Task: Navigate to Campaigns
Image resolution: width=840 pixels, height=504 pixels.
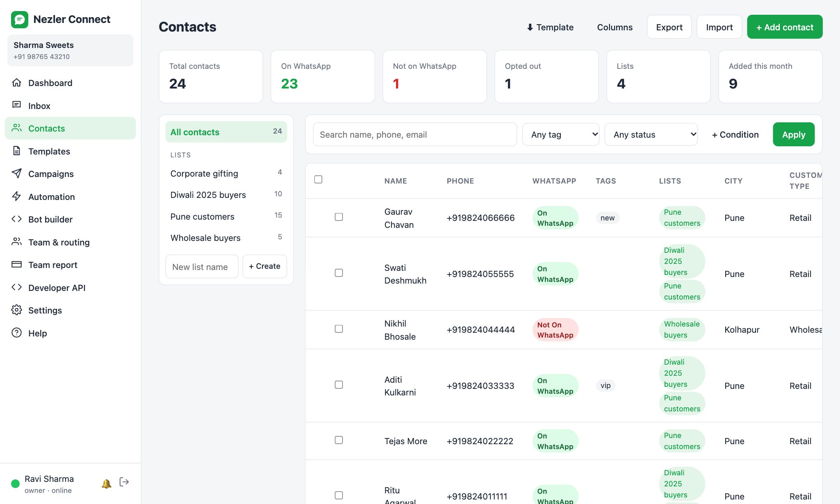Action: [x=70, y=174]
